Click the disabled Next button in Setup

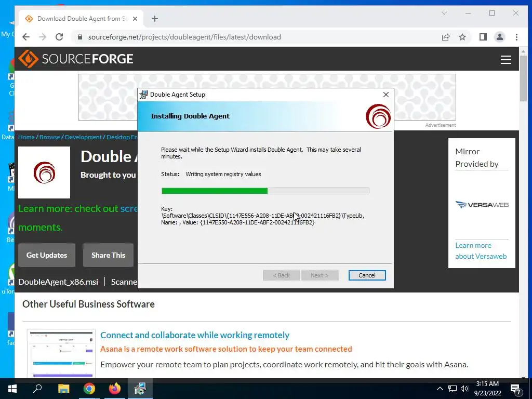pos(320,275)
